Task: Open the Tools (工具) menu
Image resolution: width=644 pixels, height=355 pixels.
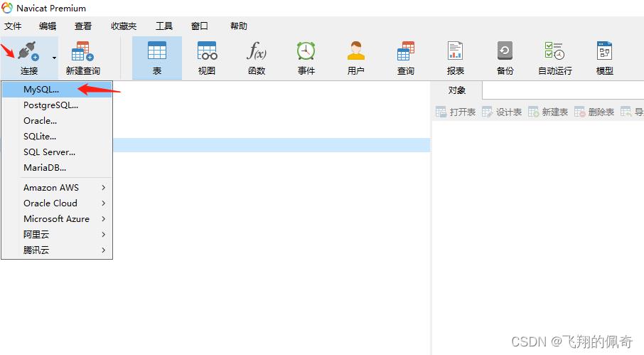Action: [164, 26]
